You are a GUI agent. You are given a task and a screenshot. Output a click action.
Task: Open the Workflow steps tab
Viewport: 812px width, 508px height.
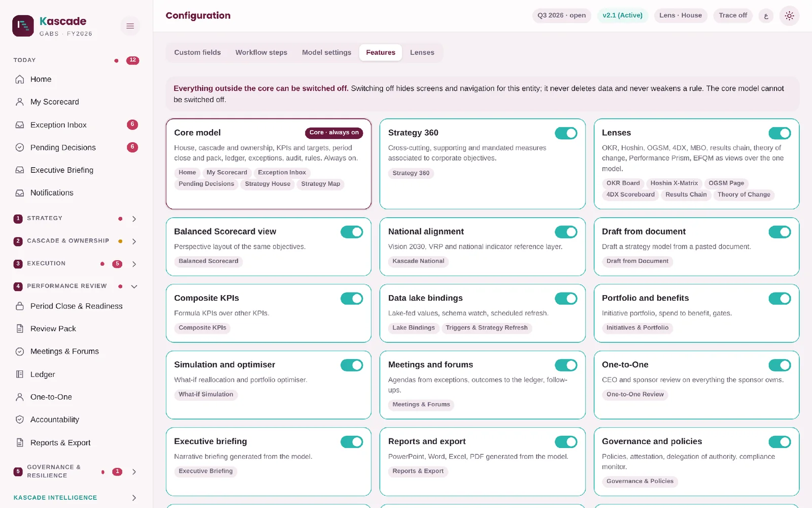[x=261, y=52]
